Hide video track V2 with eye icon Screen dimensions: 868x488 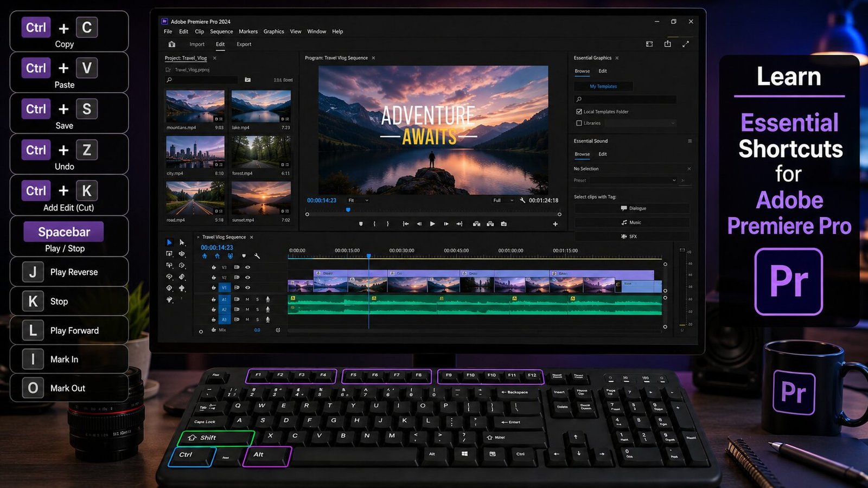click(248, 278)
